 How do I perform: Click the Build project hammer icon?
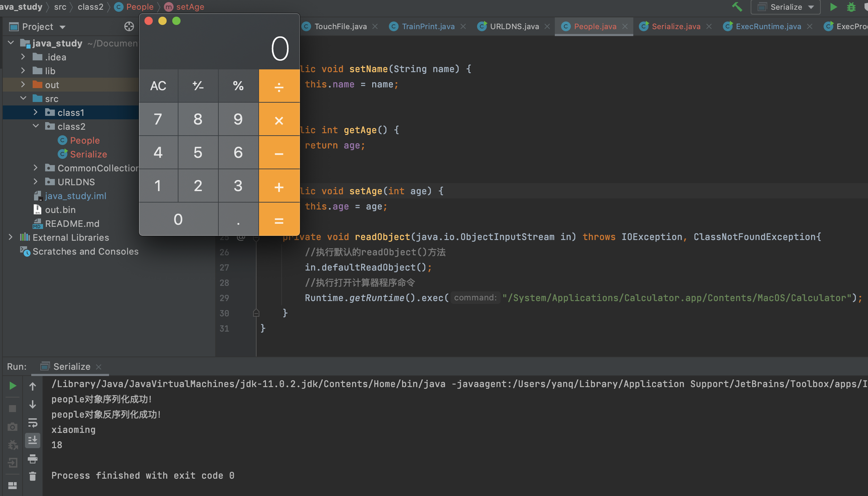click(737, 7)
